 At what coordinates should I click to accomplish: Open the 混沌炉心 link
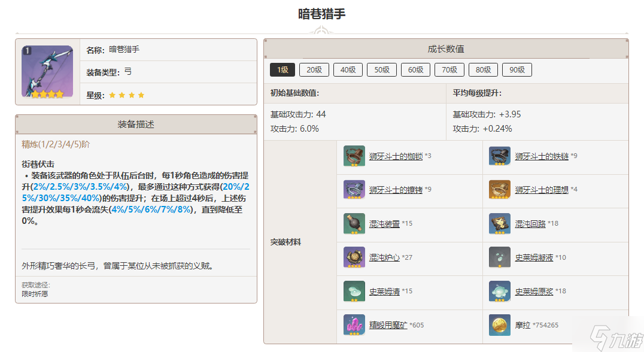click(384, 257)
